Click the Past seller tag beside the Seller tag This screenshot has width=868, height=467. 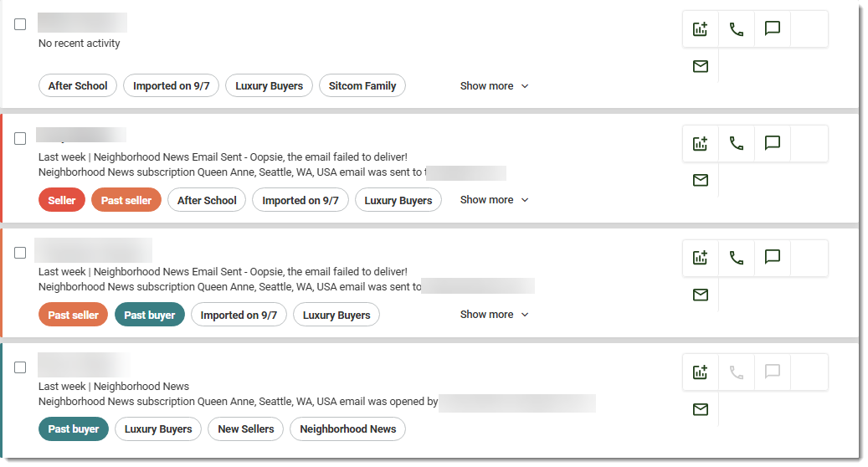[x=126, y=200]
